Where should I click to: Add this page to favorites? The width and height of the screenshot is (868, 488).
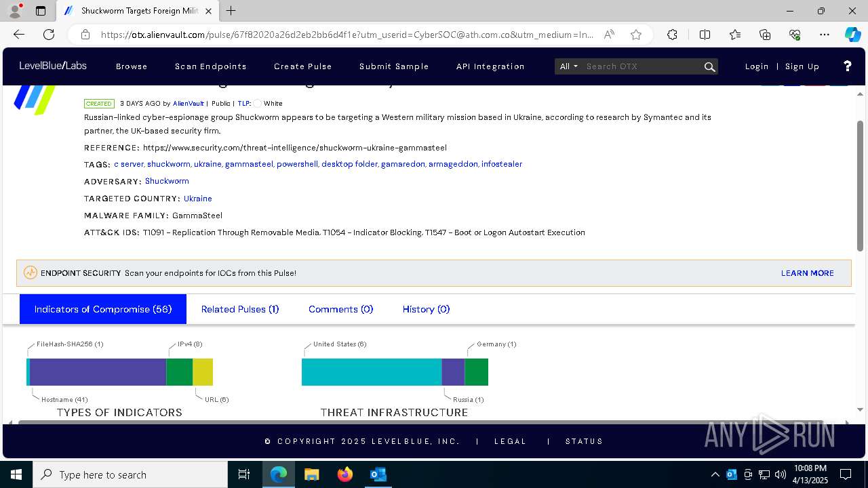[636, 35]
